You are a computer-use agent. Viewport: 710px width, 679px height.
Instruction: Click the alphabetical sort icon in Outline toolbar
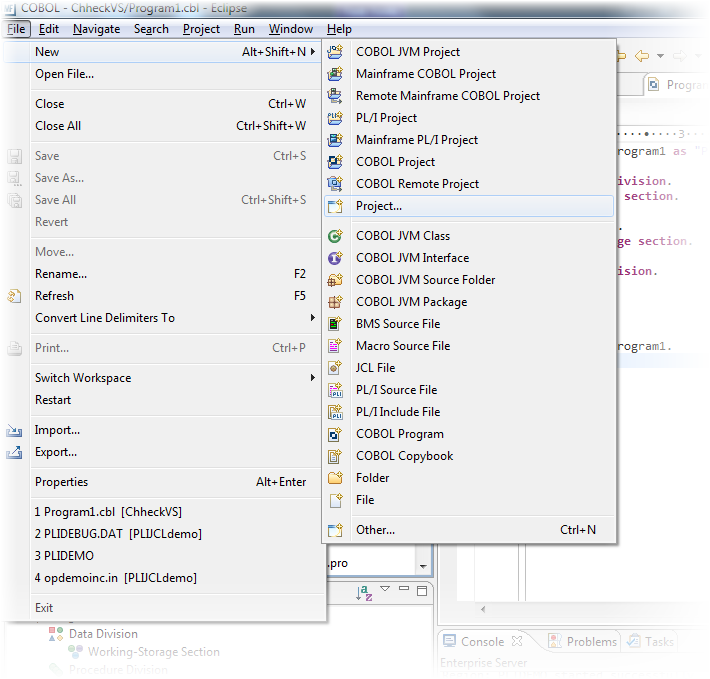pyautogui.click(x=364, y=593)
